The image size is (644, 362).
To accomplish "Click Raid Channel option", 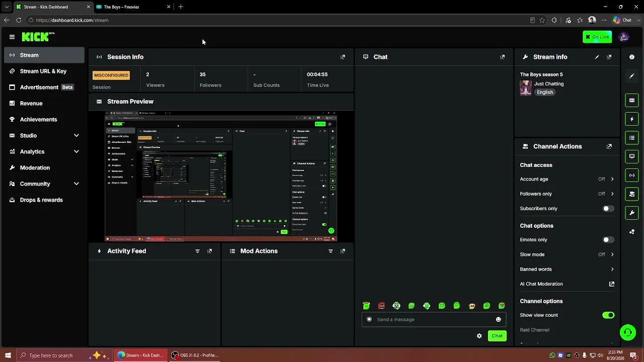I will click(534, 330).
